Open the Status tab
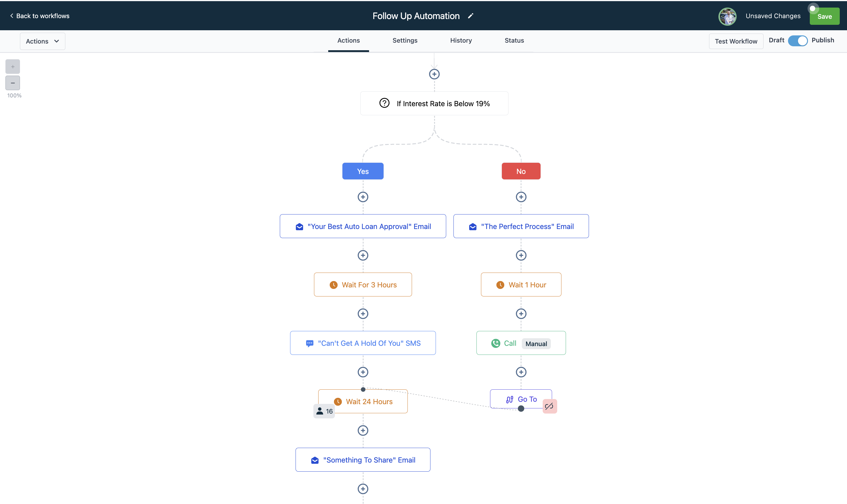 pos(514,41)
